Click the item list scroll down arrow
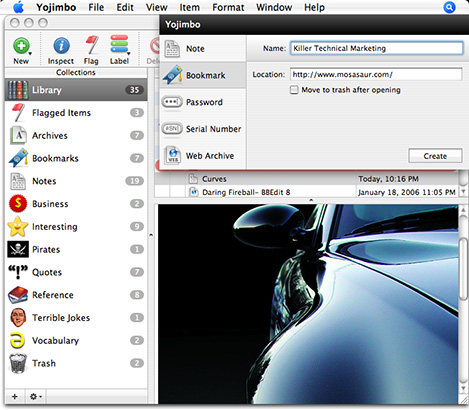The image size is (469, 410). click(463, 192)
